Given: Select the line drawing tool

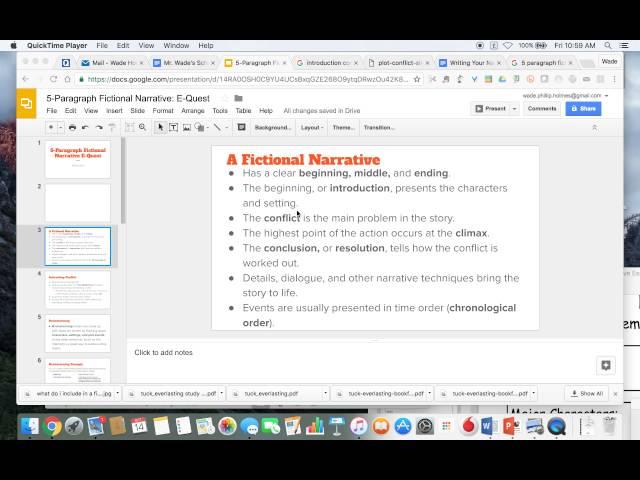Looking at the screenshot, I should point(217,127).
